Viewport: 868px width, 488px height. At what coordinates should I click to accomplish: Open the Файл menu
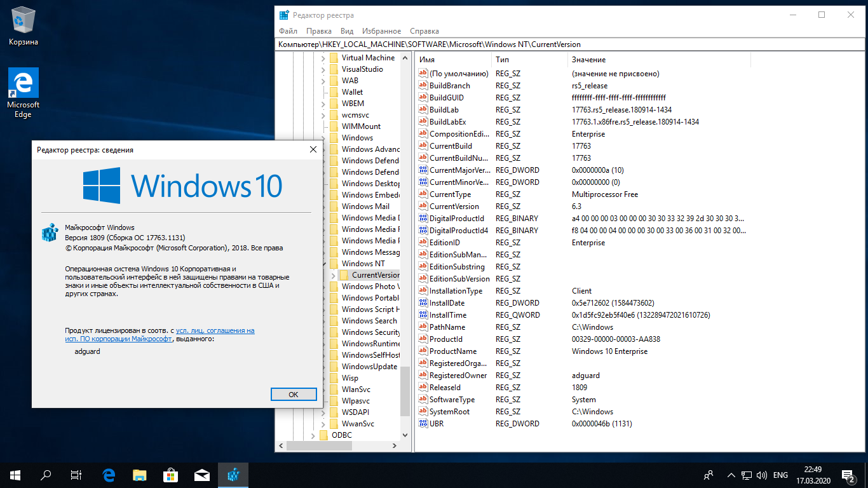(x=288, y=31)
